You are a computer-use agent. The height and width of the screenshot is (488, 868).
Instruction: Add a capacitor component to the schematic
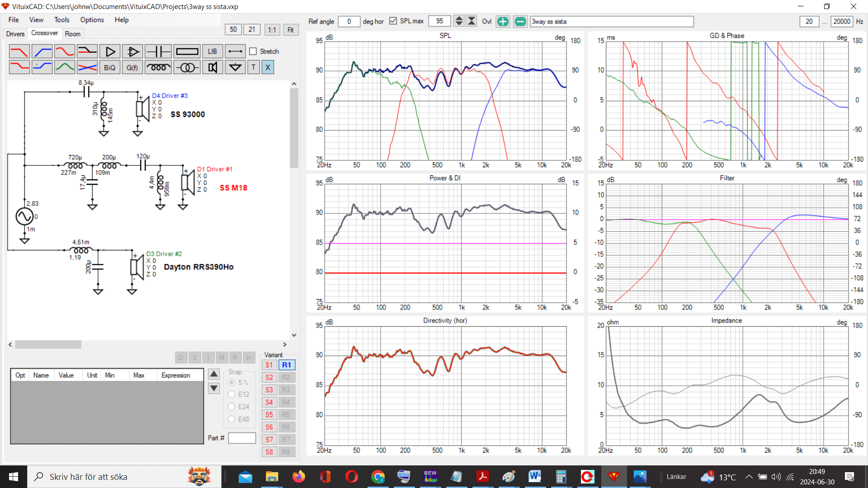pyautogui.click(x=158, y=52)
